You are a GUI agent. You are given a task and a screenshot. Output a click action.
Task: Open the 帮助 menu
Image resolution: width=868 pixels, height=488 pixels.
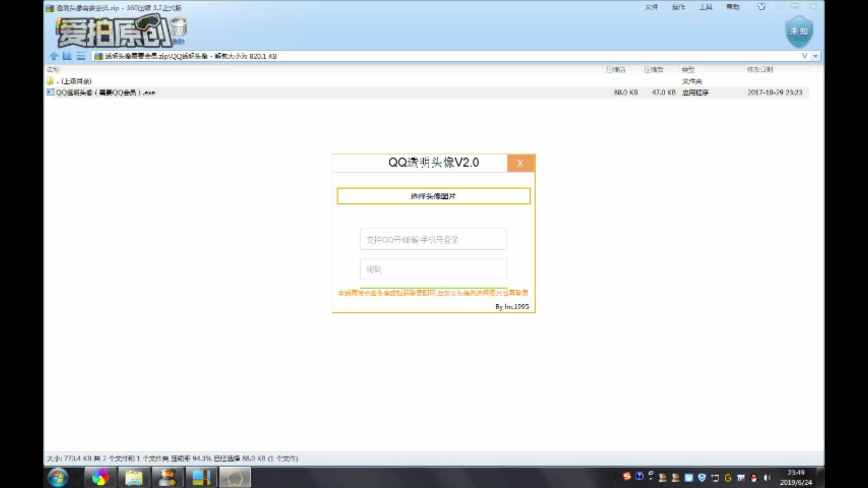click(733, 7)
